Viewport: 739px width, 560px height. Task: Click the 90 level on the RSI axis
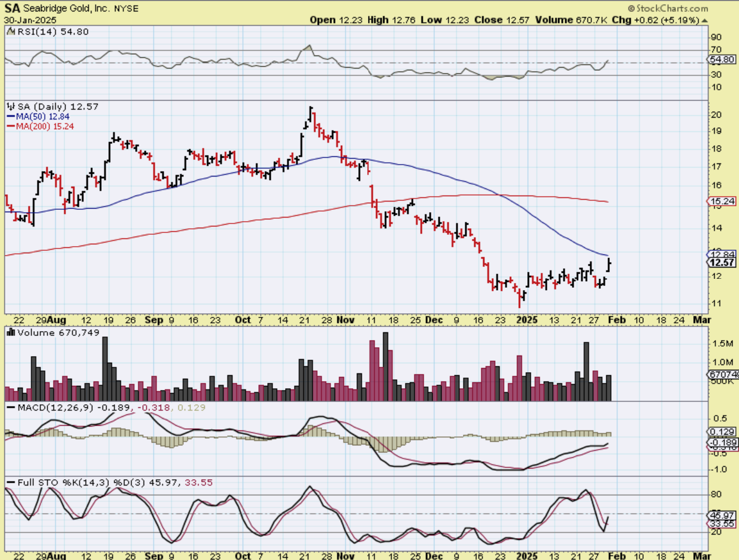[716, 36]
